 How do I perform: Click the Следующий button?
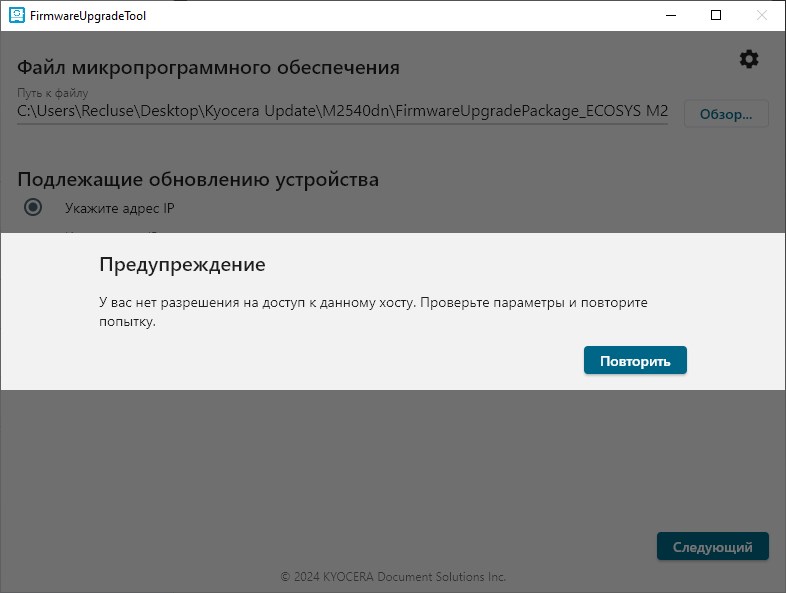712,547
